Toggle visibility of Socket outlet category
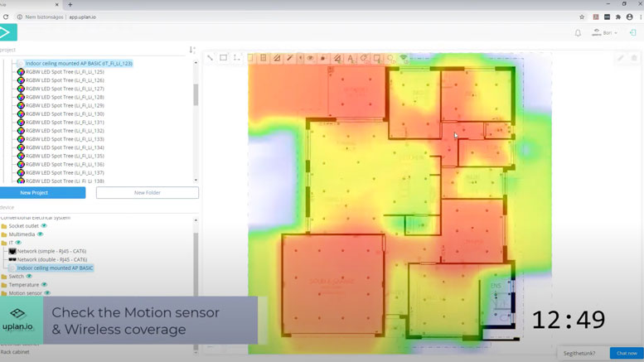The image size is (644, 362). (44, 225)
